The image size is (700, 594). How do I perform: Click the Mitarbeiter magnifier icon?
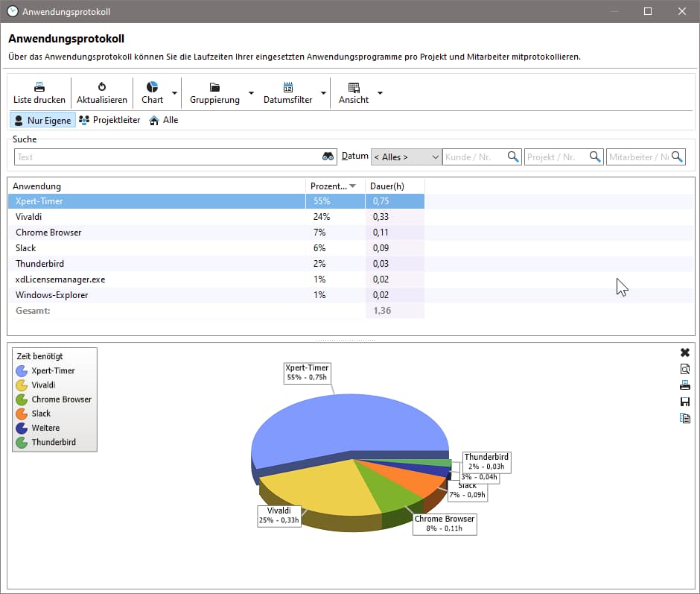click(677, 157)
